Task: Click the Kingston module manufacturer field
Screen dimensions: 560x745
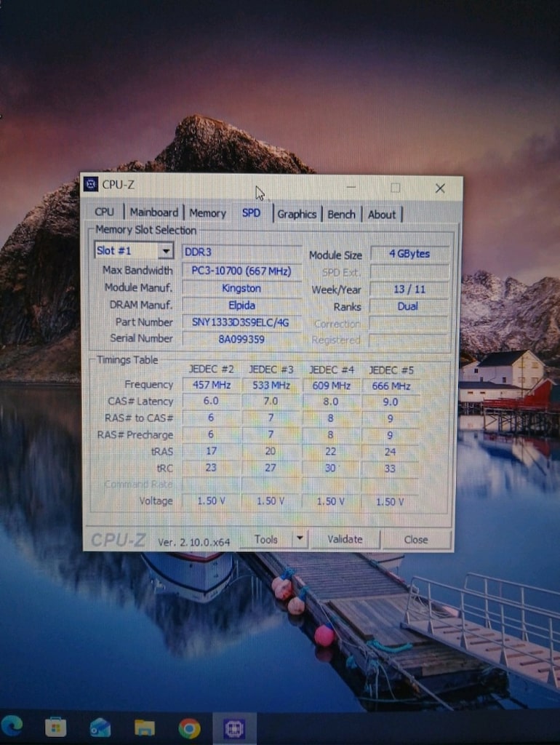Action: 241,288
